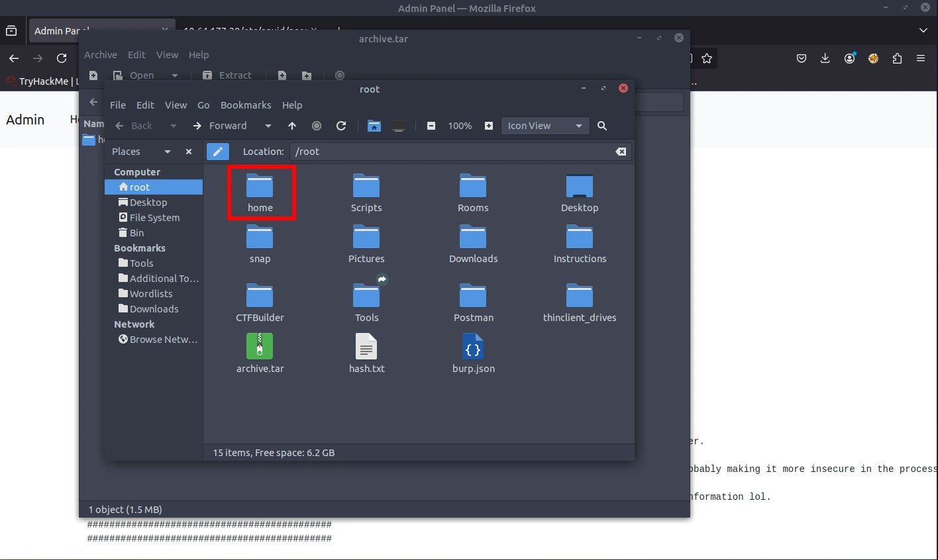Open the Bookmarks menu
Image resolution: width=938 pixels, height=560 pixels.
[246, 105]
